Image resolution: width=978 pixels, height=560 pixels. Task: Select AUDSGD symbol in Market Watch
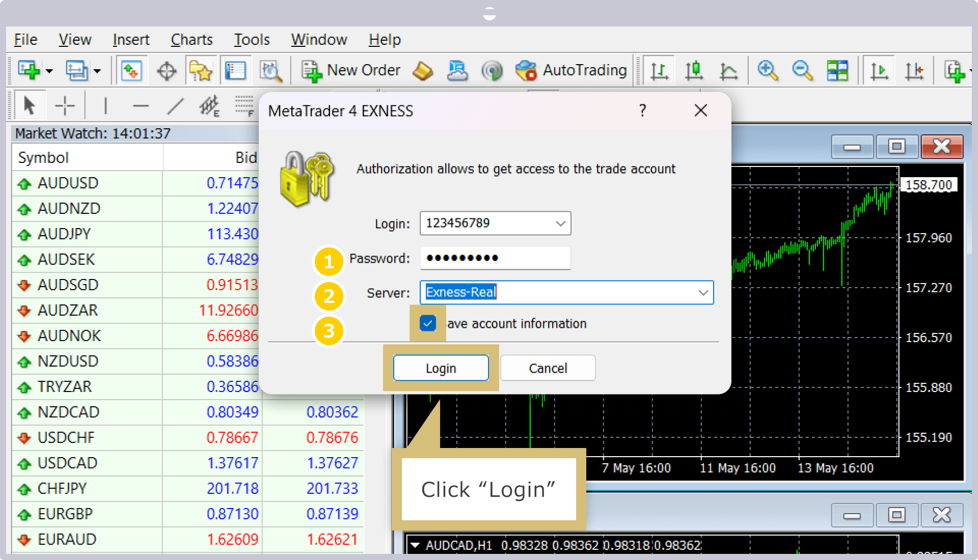68,285
